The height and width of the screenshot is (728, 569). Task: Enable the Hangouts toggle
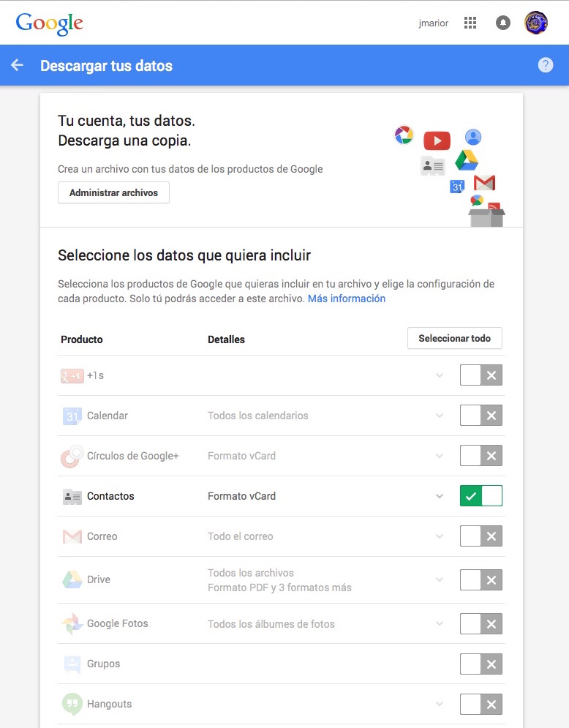481,705
